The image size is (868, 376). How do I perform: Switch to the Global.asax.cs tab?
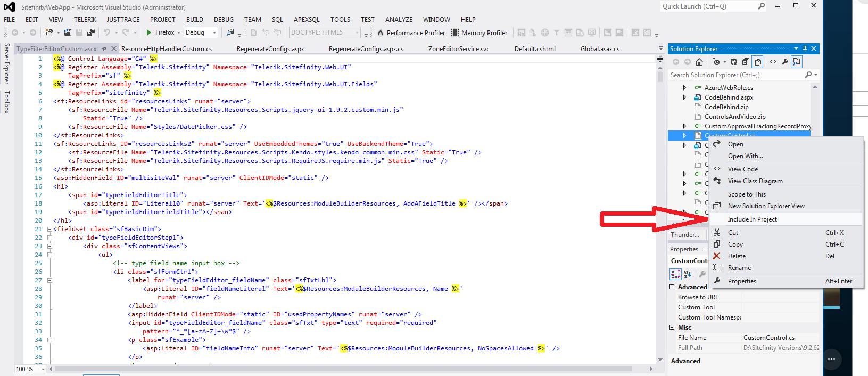coord(600,49)
